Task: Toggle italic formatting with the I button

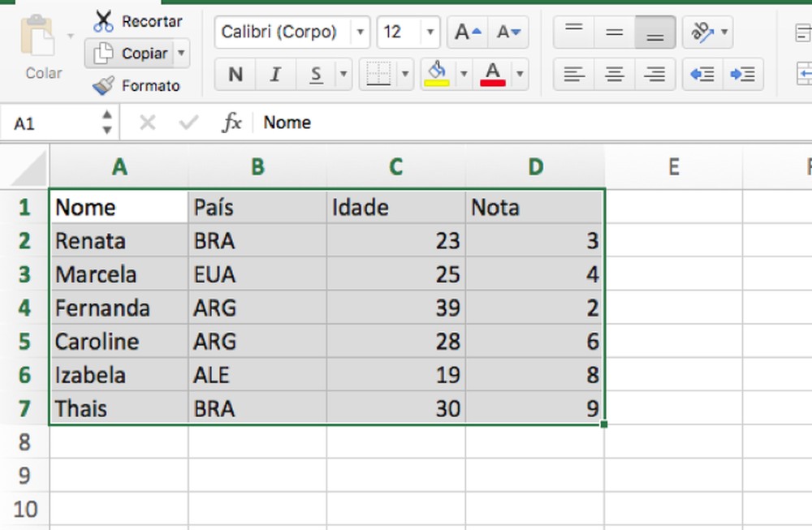Action: point(274,74)
